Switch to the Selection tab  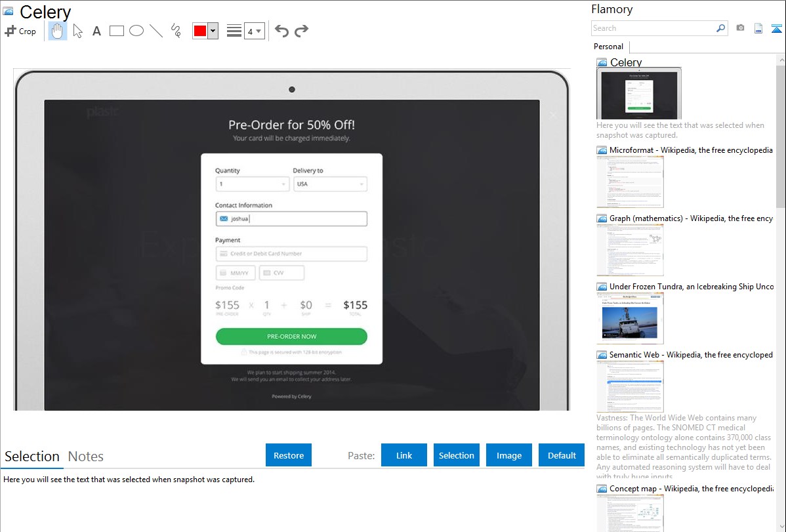pyautogui.click(x=32, y=457)
